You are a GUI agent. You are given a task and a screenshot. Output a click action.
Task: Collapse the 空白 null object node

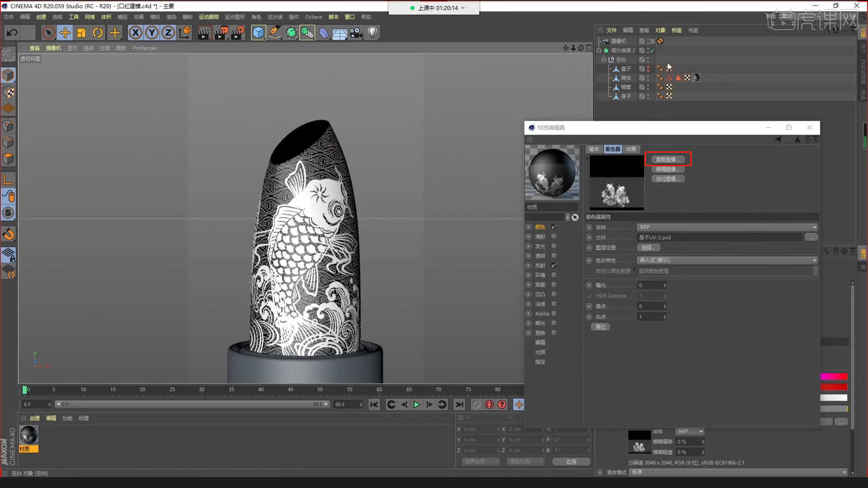click(603, 60)
